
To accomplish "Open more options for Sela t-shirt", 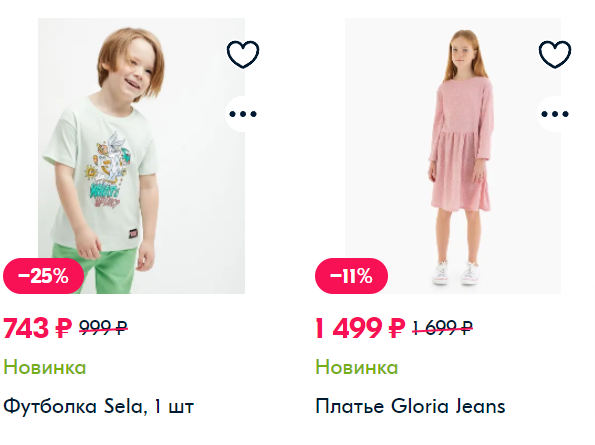I will pyautogui.click(x=243, y=114).
